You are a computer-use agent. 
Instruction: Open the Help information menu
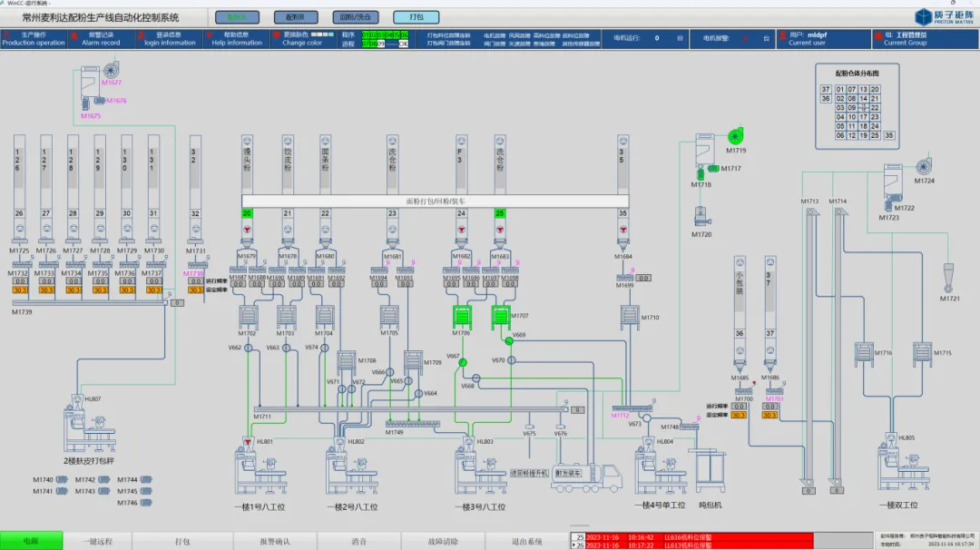coord(236,39)
